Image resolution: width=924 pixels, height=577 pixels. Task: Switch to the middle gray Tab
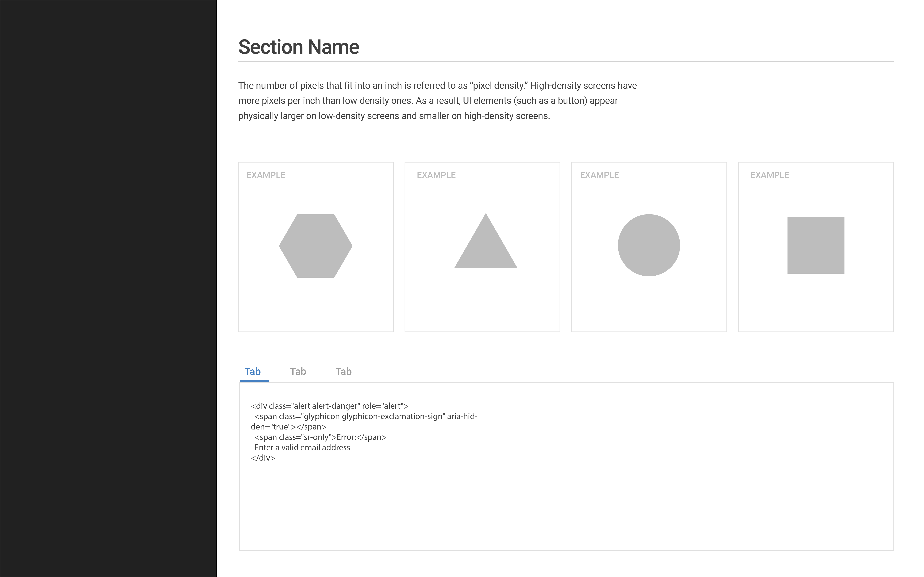[298, 371]
